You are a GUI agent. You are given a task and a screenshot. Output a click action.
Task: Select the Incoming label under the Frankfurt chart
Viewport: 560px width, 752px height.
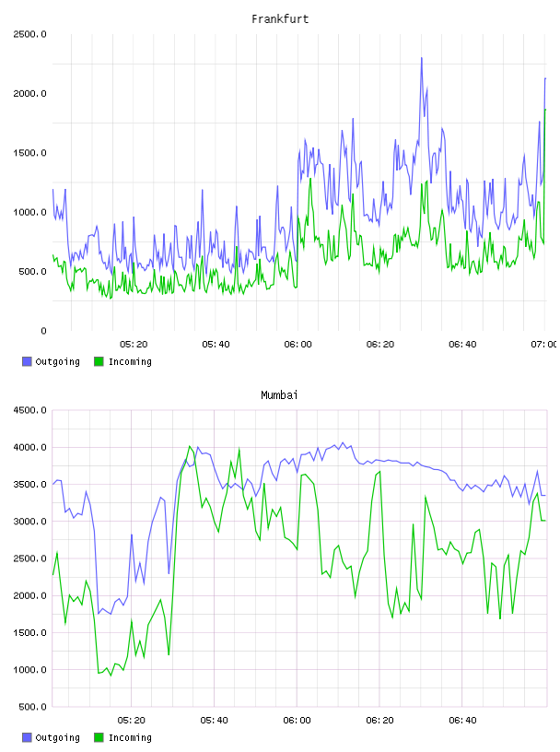point(130,362)
